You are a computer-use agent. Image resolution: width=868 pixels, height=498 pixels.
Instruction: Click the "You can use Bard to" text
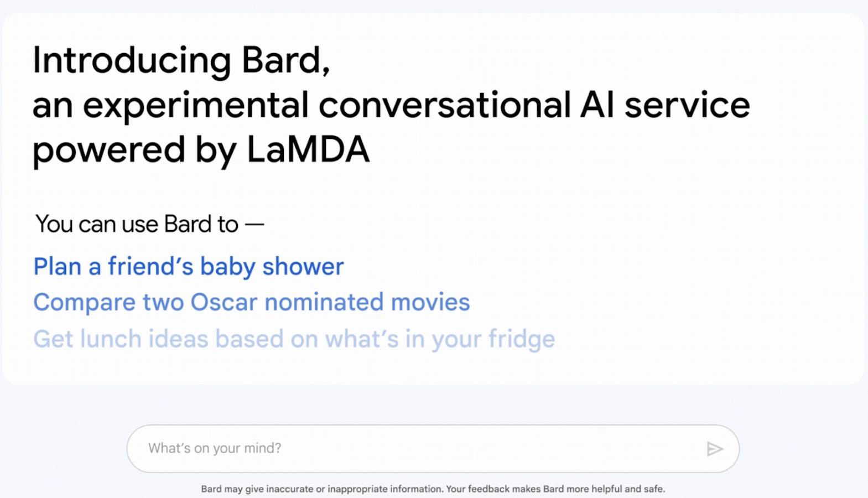tap(137, 225)
